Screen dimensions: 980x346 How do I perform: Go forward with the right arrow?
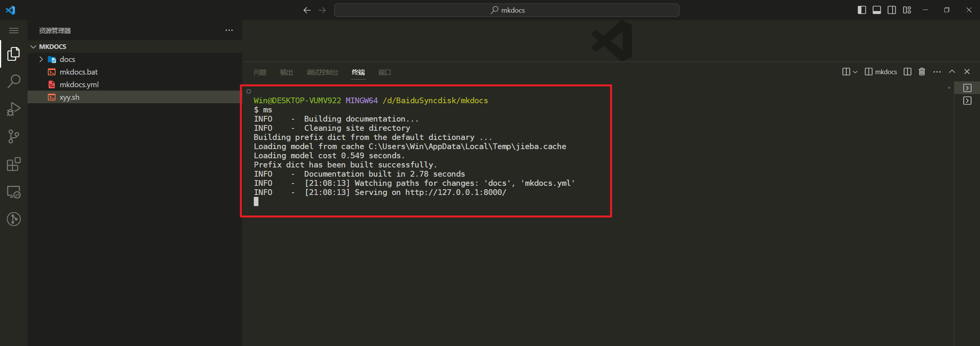322,10
